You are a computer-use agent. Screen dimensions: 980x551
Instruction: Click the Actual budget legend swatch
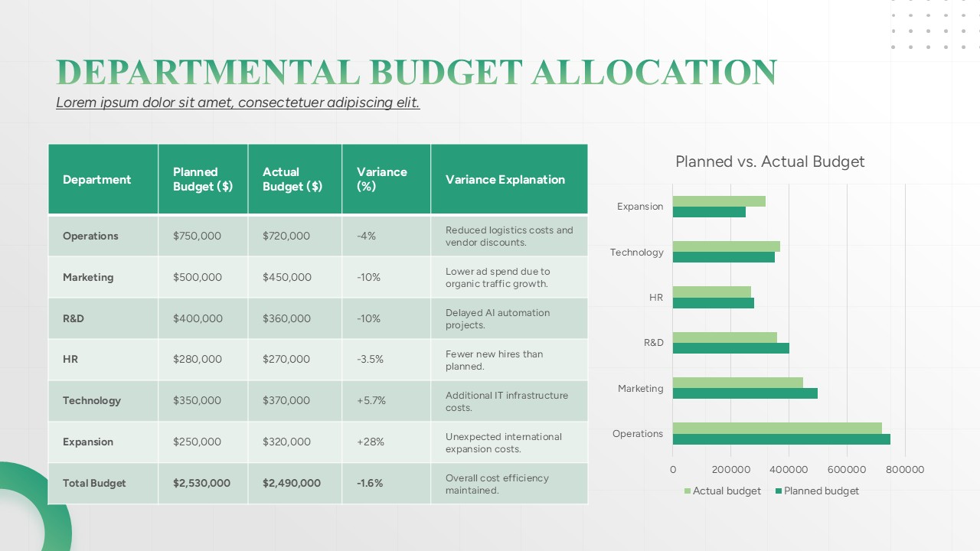[688, 491]
